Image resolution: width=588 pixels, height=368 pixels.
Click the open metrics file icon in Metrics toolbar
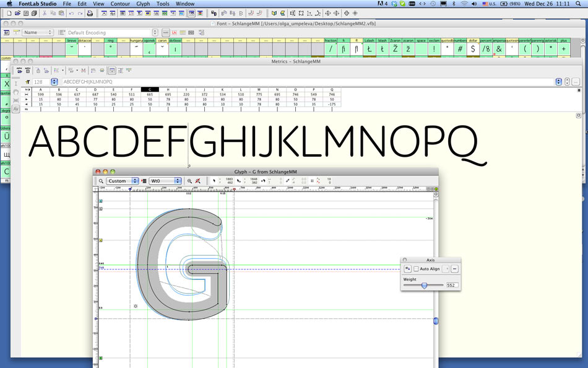pos(20,71)
